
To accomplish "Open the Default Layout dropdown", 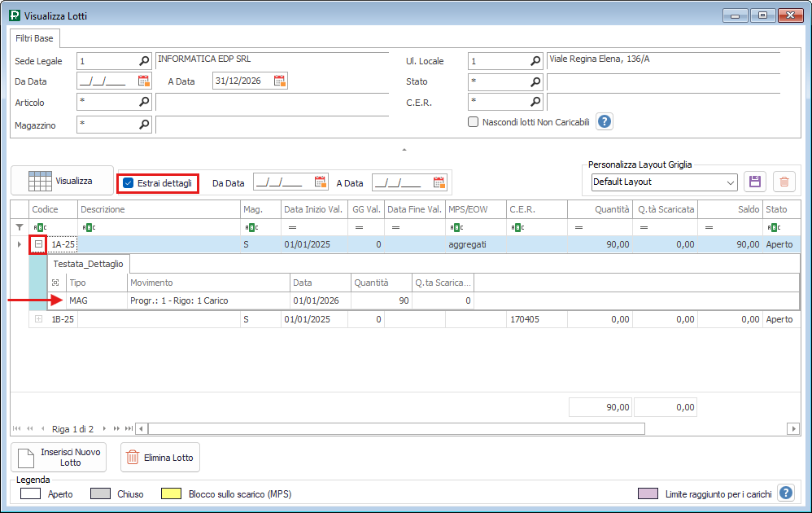I will pos(729,182).
